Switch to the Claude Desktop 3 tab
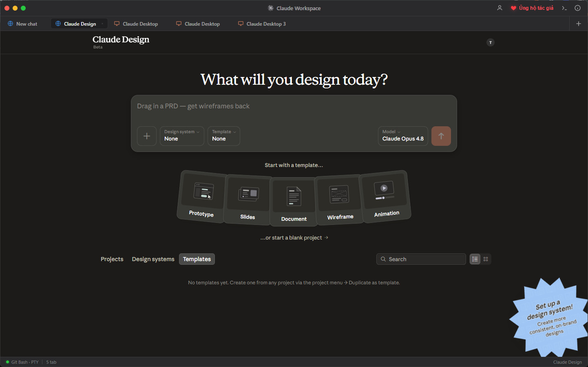Viewport: 588px width, 367px height. 262,24
